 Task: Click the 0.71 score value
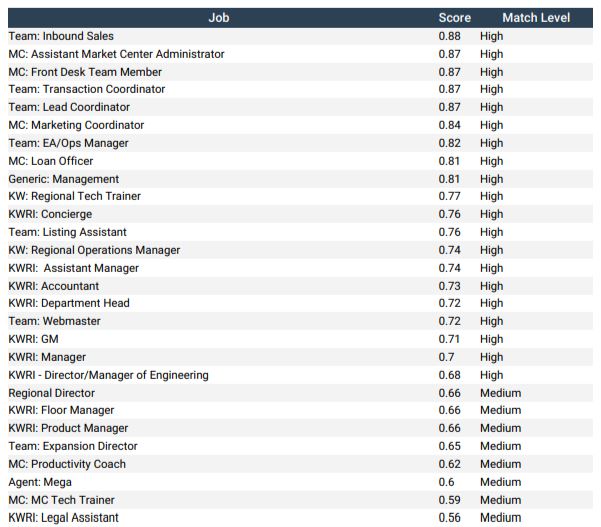point(449,339)
